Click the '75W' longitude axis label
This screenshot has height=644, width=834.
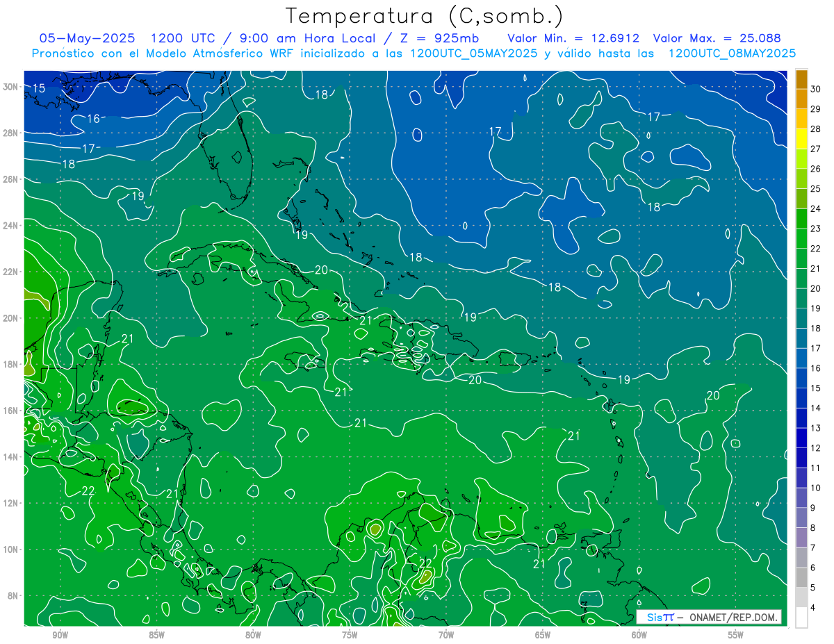(350, 635)
